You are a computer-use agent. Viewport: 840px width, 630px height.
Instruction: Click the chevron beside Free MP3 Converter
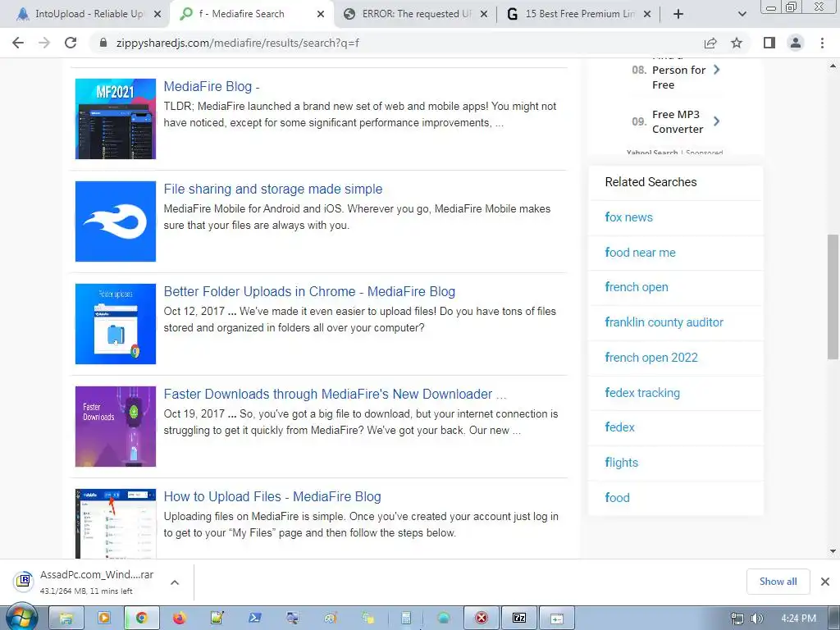point(717,121)
